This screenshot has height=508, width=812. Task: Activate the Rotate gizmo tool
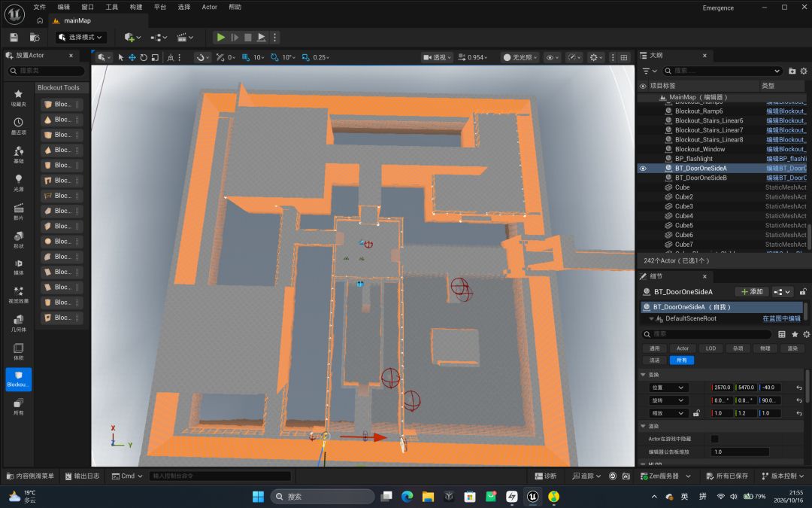(x=144, y=57)
